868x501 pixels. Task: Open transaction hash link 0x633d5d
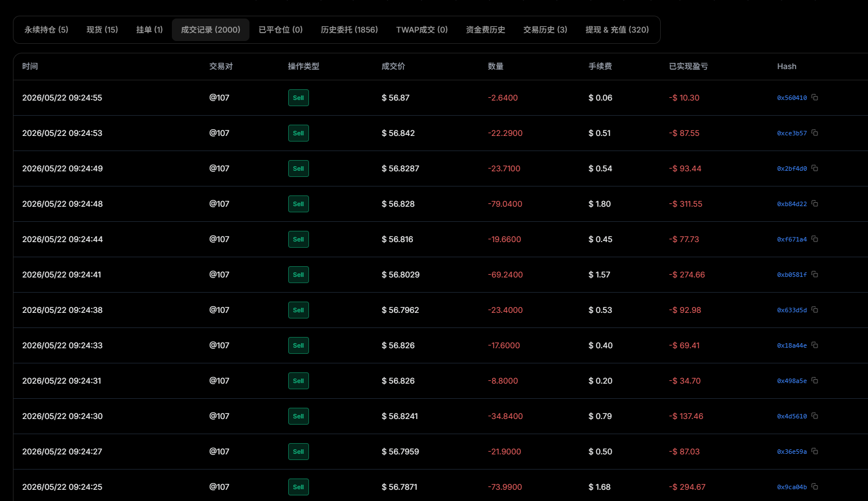click(x=792, y=310)
